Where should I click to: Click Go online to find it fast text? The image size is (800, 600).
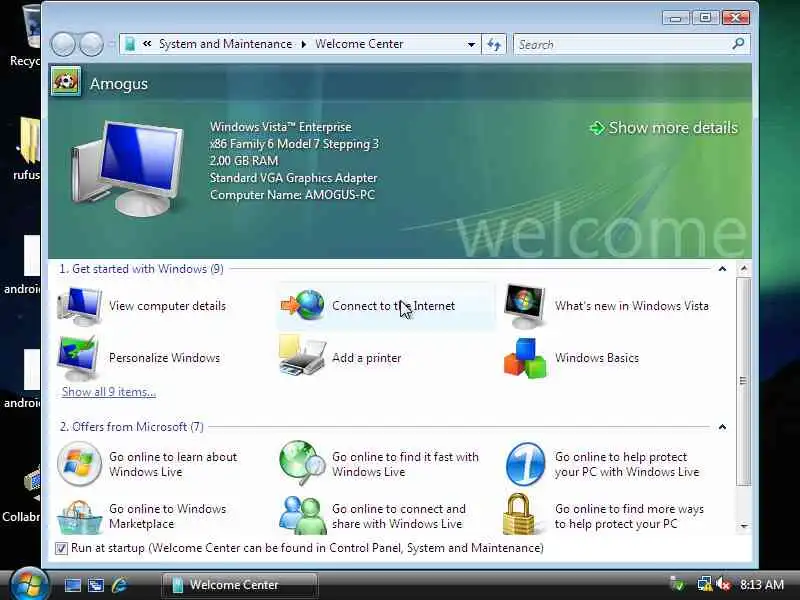coord(406,464)
